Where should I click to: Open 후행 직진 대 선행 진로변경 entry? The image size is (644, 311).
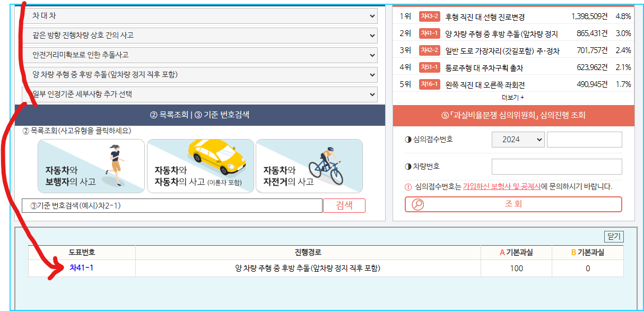485,17
